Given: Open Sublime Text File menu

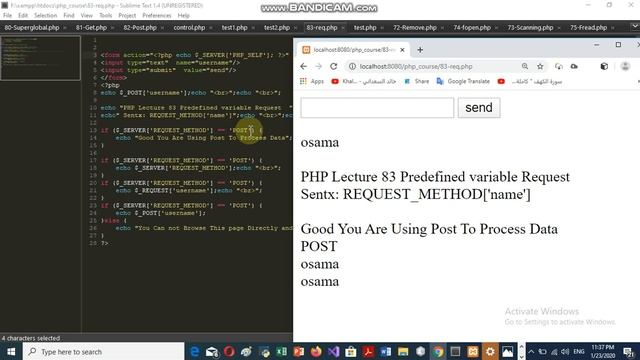Looking at the screenshot, I should (x=7, y=16).
